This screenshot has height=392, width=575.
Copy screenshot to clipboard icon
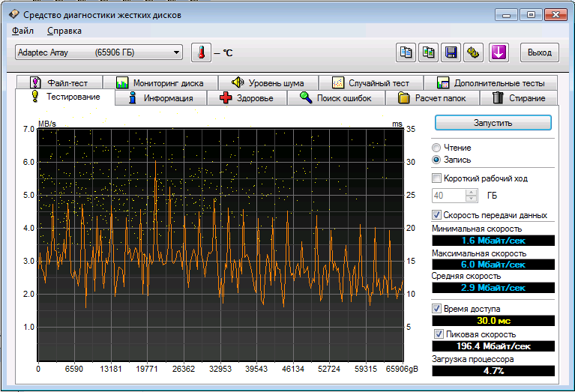pos(428,52)
